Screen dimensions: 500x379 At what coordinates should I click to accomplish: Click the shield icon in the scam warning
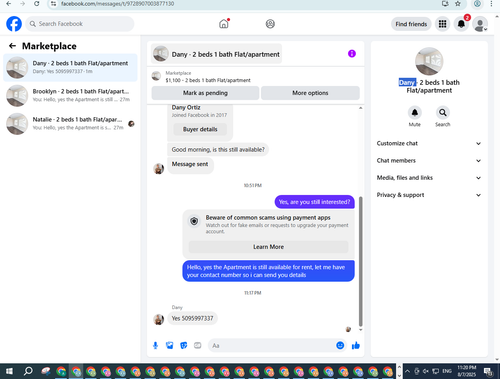(x=194, y=221)
